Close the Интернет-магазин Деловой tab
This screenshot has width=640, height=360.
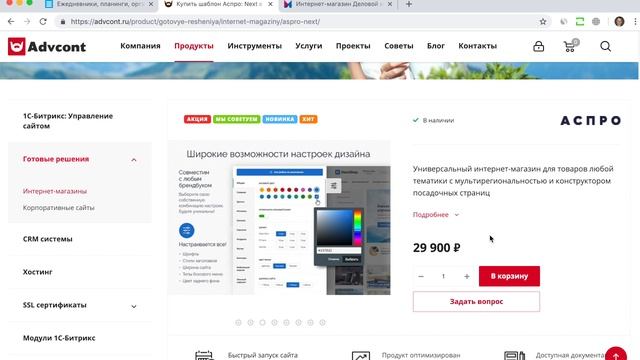390,4
